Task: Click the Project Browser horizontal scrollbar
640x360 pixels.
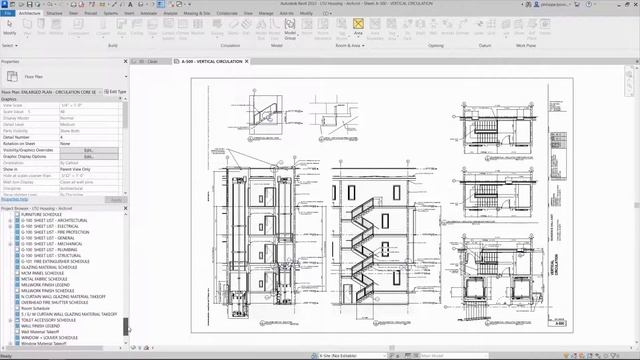Action: click(55, 348)
